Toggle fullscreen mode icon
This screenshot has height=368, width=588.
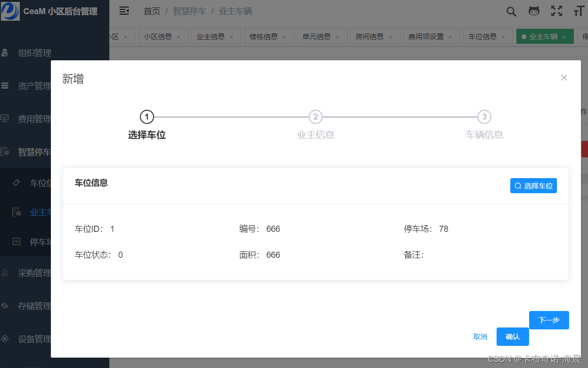pyautogui.click(x=557, y=11)
